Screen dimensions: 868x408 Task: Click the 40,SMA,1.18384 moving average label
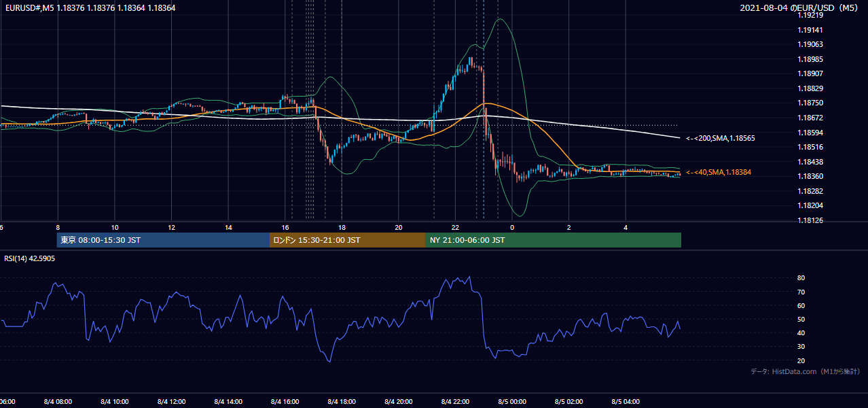(719, 172)
